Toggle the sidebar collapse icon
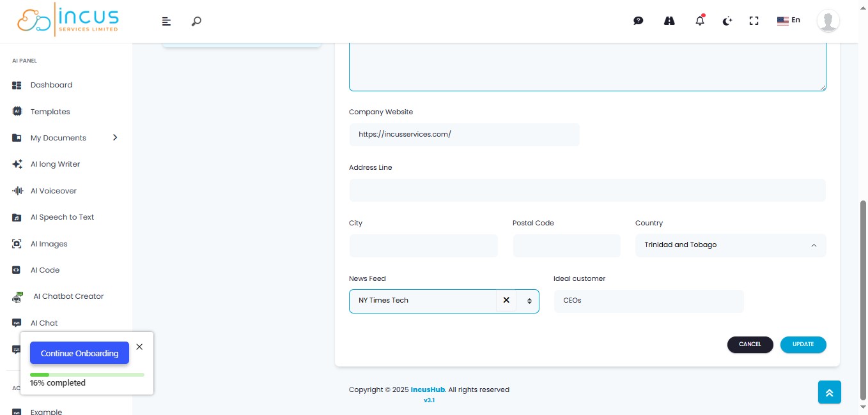The height and width of the screenshot is (415, 868). (166, 21)
